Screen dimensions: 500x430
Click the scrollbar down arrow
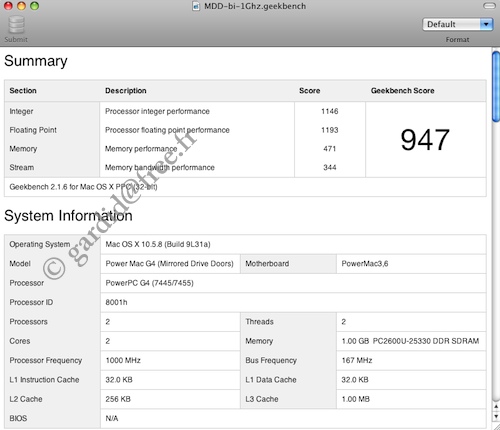496,416
